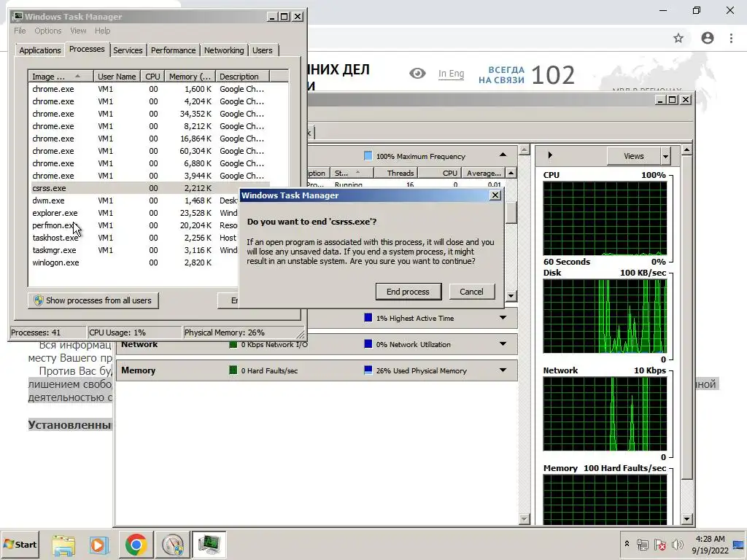Switch to the Services tab

click(128, 50)
